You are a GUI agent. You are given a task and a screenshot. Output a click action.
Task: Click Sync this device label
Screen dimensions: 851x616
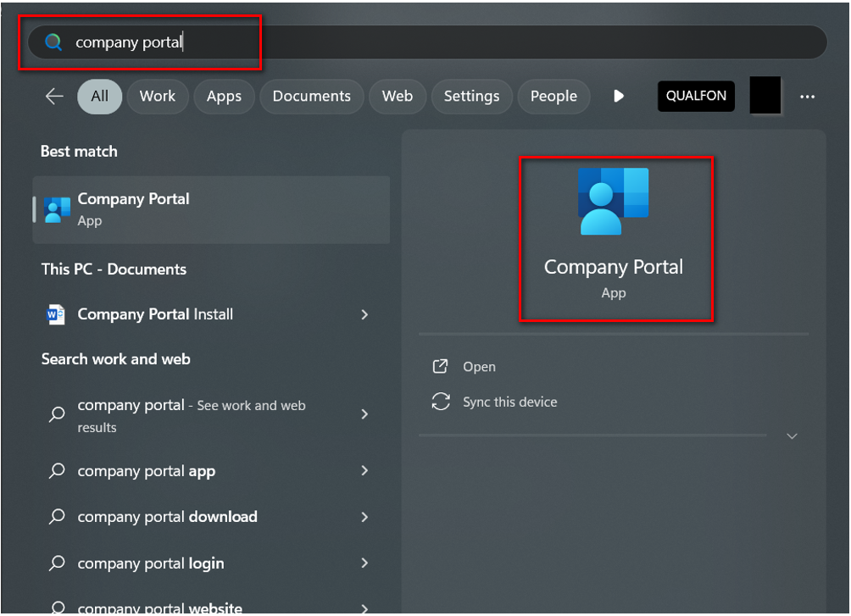[509, 402]
